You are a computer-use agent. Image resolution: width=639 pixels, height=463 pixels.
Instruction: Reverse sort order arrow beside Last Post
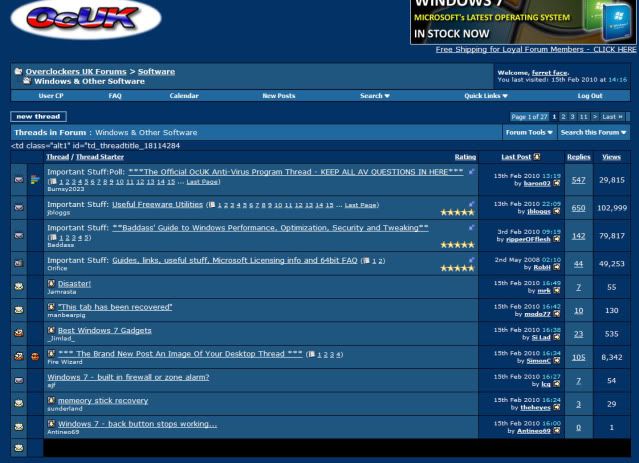tap(537, 157)
